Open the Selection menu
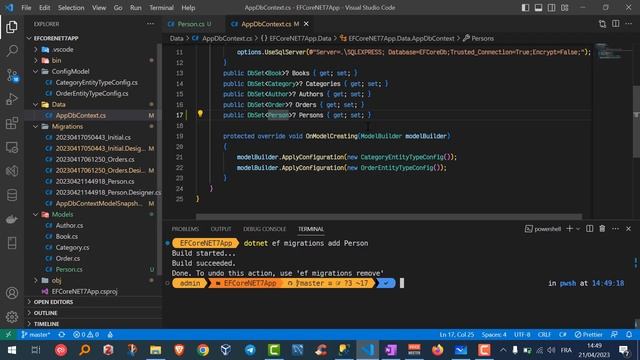Screen dimensions: 640x360 click(x=71, y=7)
